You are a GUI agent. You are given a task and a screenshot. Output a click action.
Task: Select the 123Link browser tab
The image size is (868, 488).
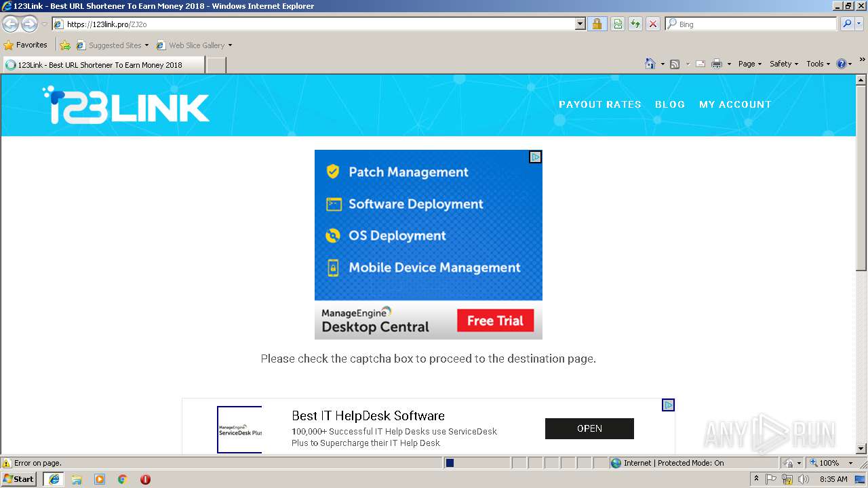pyautogui.click(x=103, y=65)
